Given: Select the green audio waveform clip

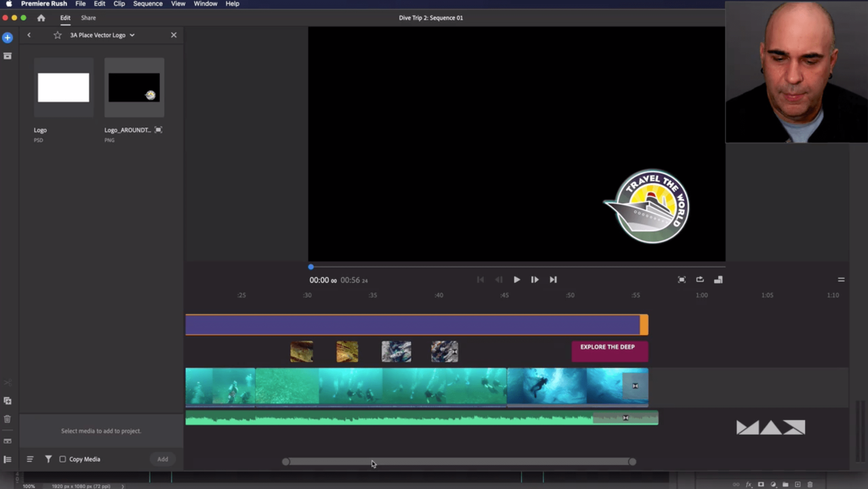Looking at the screenshot, I should click(x=421, y=418).
